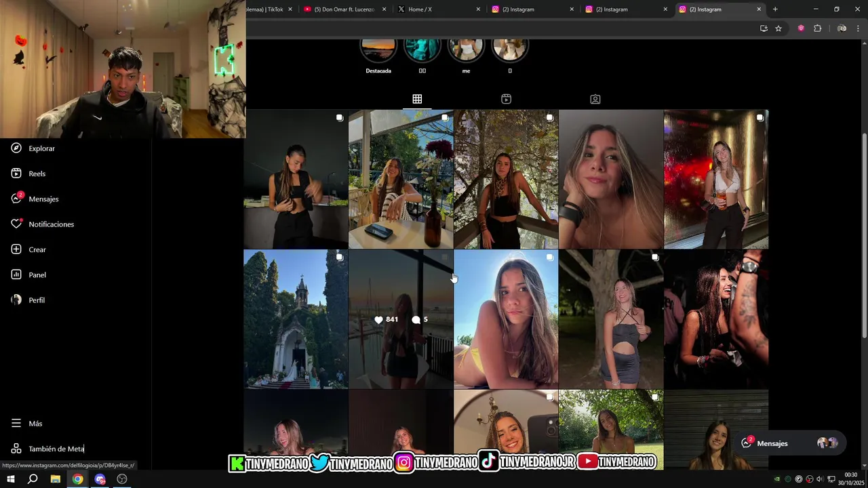Viewport: 868px width, 488px height.
Task: Open the post with woman at table with flowers
Action: [401, 179]
